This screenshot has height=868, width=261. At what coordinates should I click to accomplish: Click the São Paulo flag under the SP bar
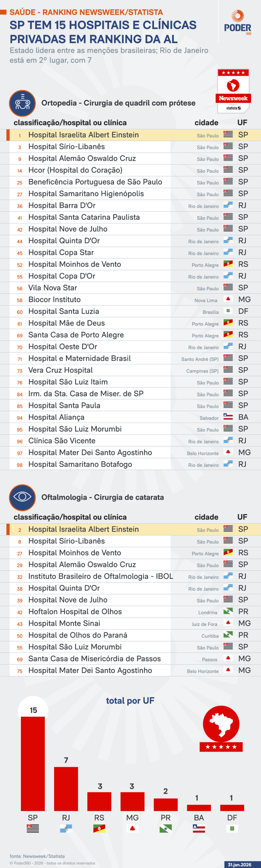coord(33,829)
